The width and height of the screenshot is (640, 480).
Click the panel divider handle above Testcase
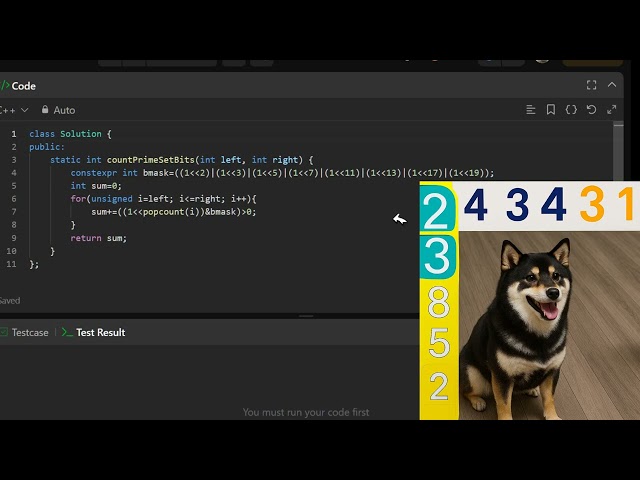pyautogui.click(x=306, y=316)
